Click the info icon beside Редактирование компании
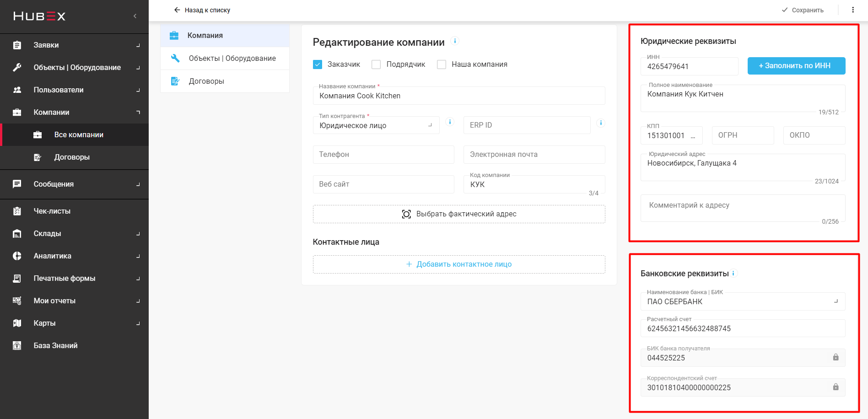Screen dimensions: 868x419 pyautogui.click(x=455, y=41)
